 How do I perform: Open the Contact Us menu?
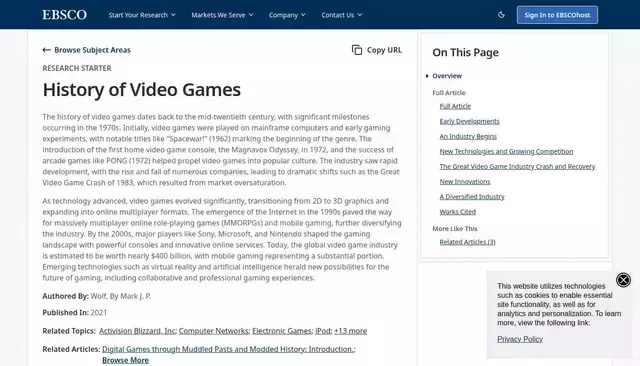coord(342,15)
